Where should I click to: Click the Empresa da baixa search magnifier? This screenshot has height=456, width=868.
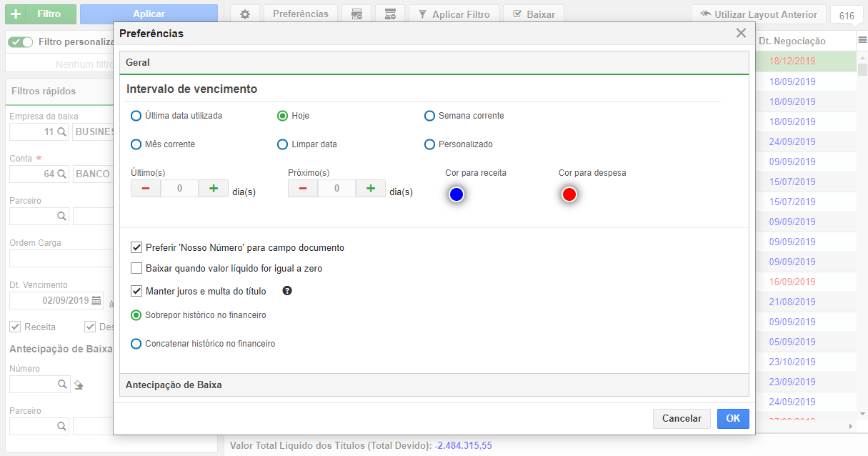coord(62,132)
